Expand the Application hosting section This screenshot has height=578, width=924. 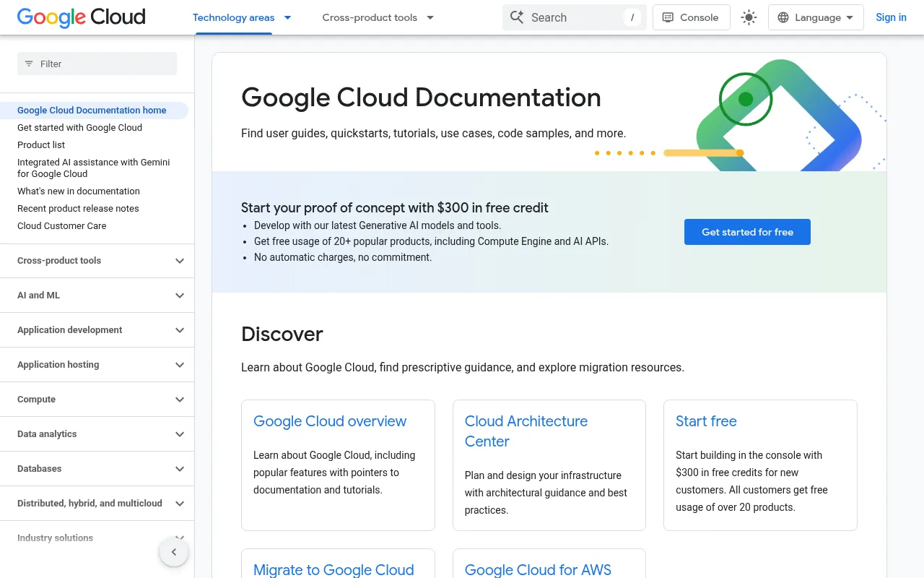[x=97, y=365]
